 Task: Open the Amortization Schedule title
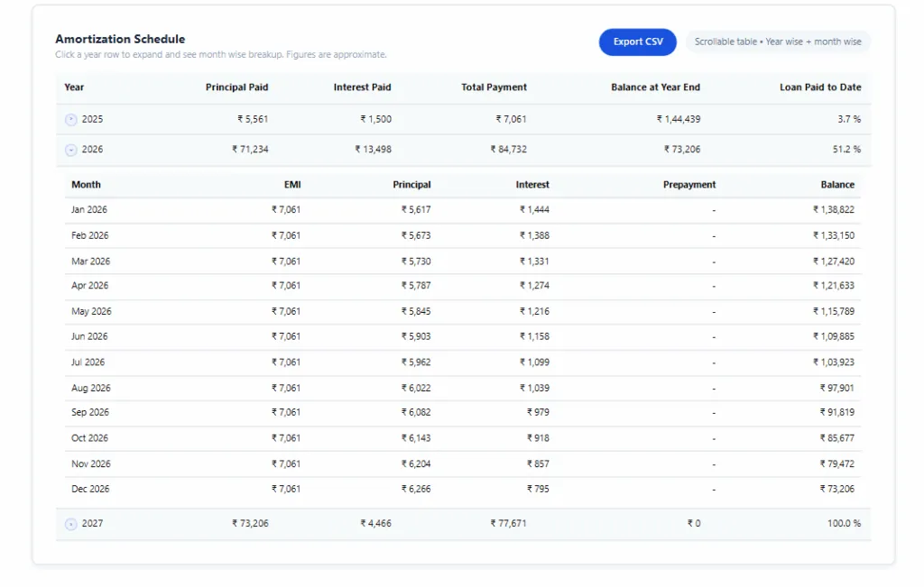[120, 39]
